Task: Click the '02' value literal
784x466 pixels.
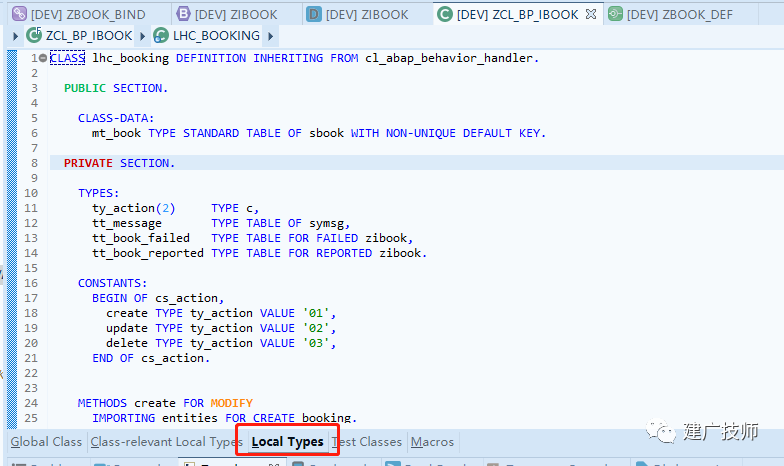Action: [316, 328]
